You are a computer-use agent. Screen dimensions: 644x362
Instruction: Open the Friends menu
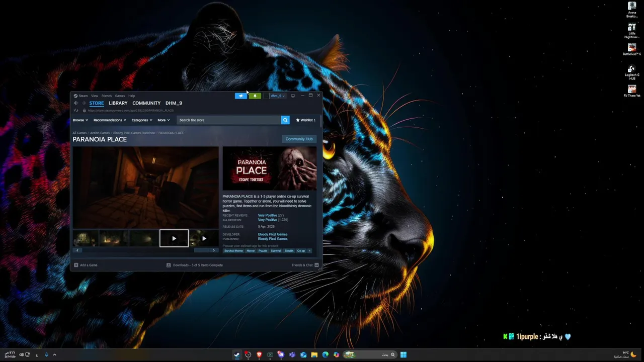click(107, 96)
